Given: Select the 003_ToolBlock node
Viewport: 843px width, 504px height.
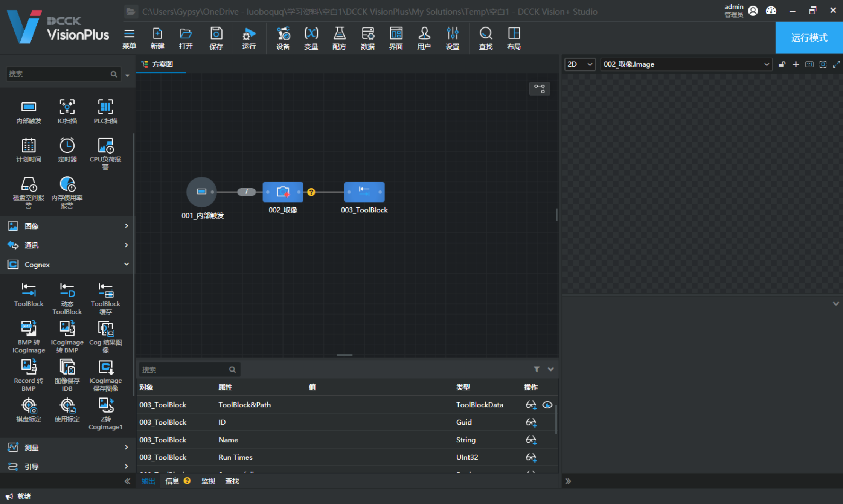Looking at the screenshot, I should coord(364,192).
